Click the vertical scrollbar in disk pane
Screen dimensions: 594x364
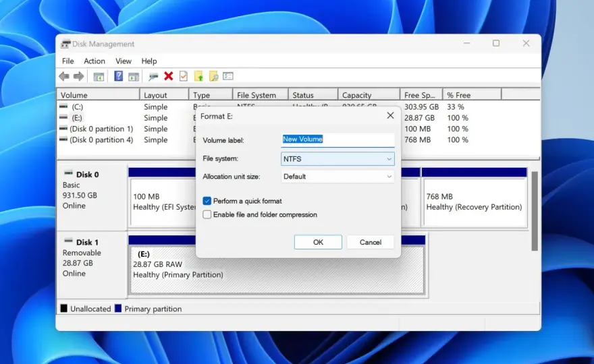(x=535, y=211)
